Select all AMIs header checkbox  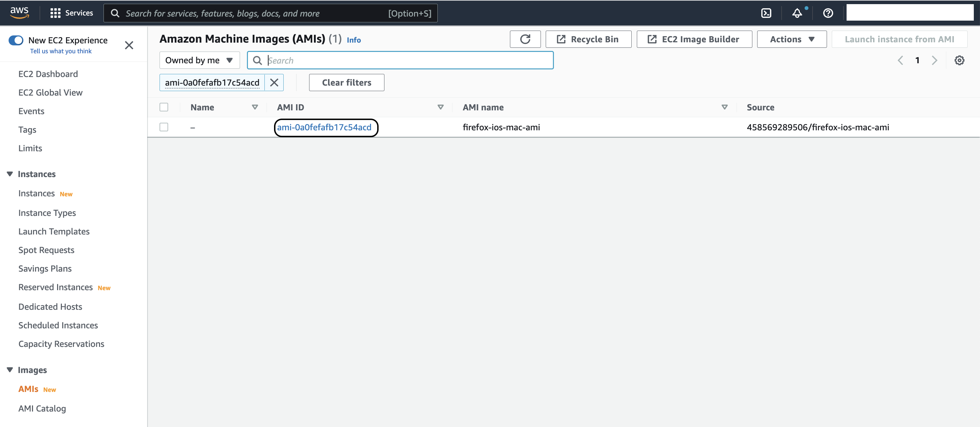(x=164, y=107)
